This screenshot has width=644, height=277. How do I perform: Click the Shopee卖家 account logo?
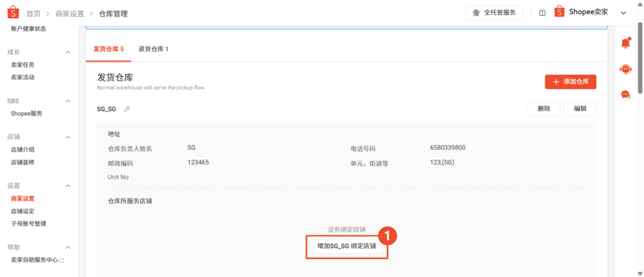(560, 12)
